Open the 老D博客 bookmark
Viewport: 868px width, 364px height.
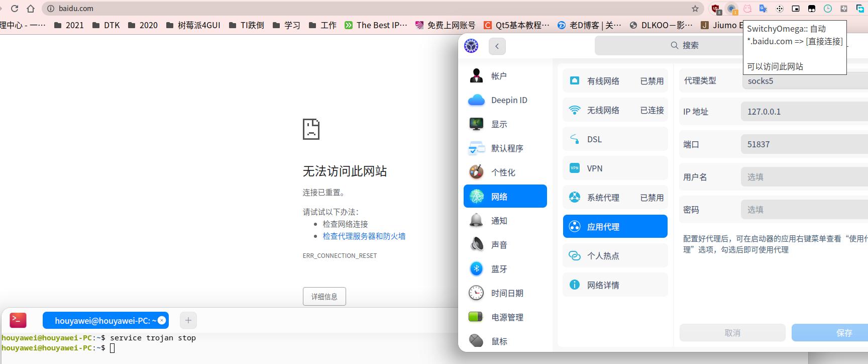(590, 25)
